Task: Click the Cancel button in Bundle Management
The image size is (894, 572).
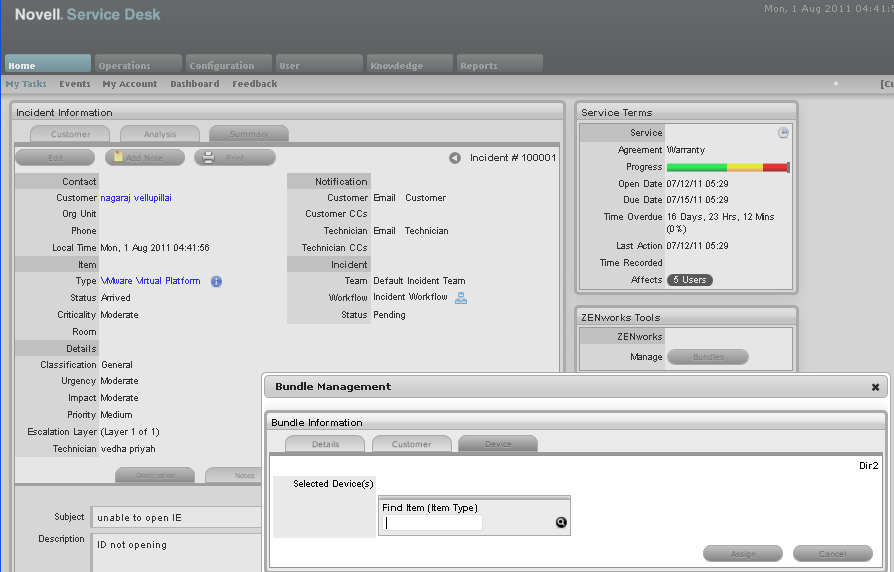Action: (832, 553)
